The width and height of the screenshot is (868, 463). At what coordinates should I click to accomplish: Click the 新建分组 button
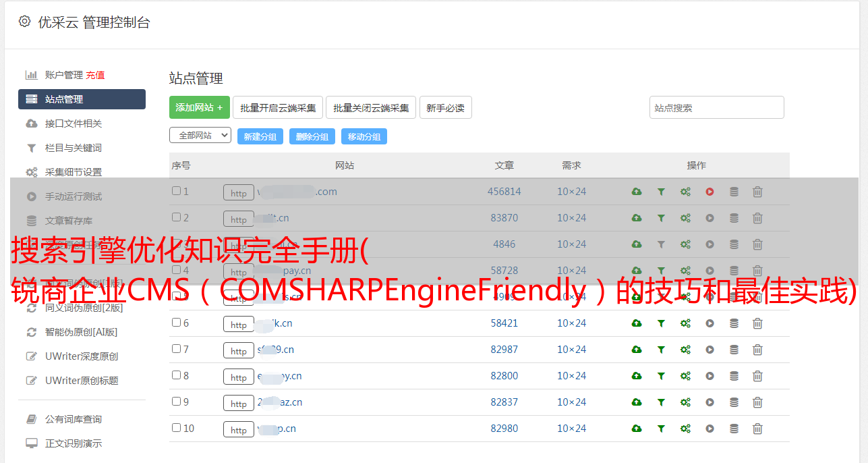260,136
